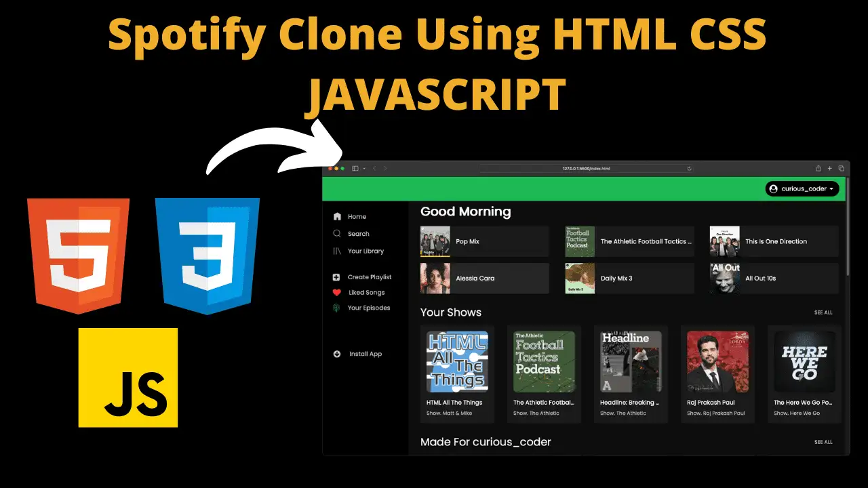This screenshot has width=868, height=488.
Task: Open a new tab with the plus icon
Action: tap(829, 168)
